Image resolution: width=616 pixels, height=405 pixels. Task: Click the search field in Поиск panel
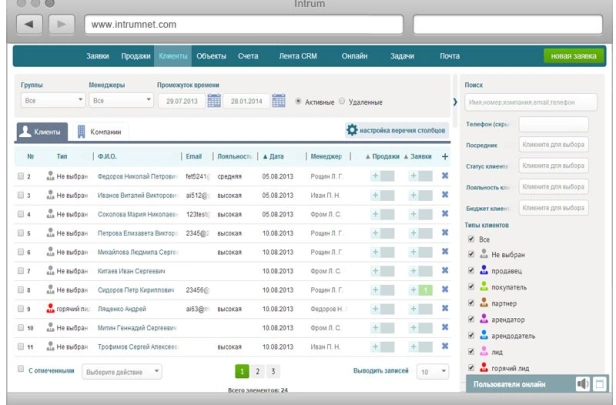tap(531, 101)
